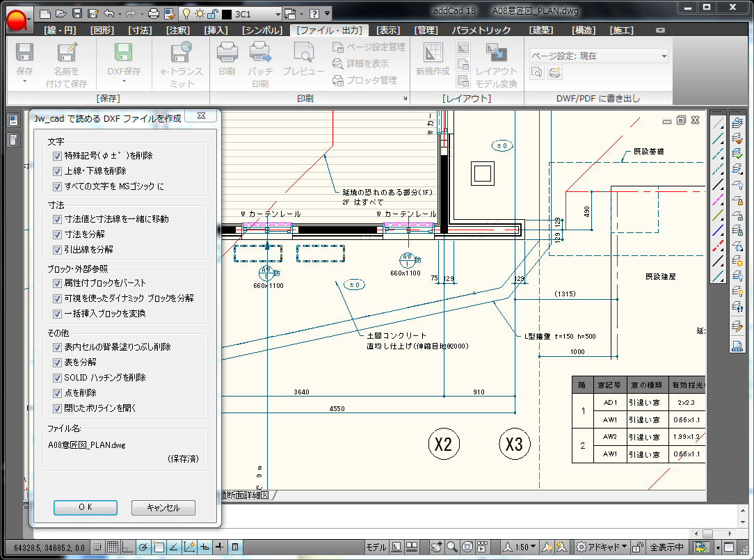
Task: Click the 印刷 print ribbon icon
Action: tap(227, 52)
